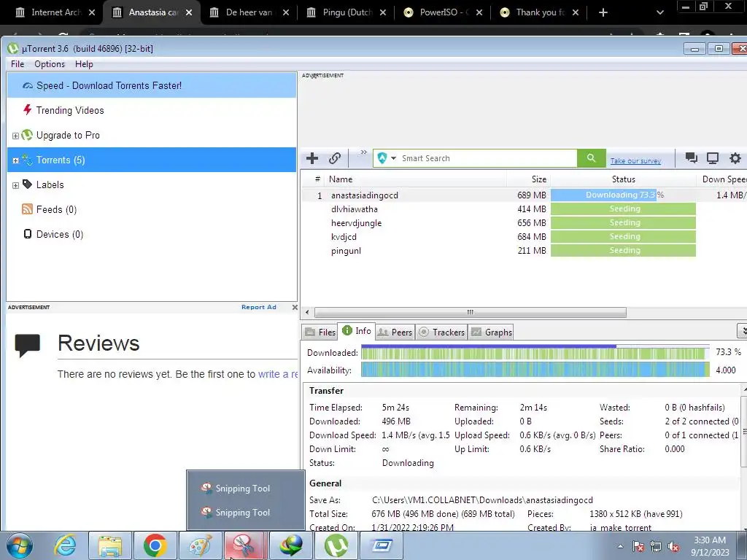Image resolution: width=747 pixels, height=560 pixels.
Task: Expand the Torrents (5) tree node
Action: 15,160
